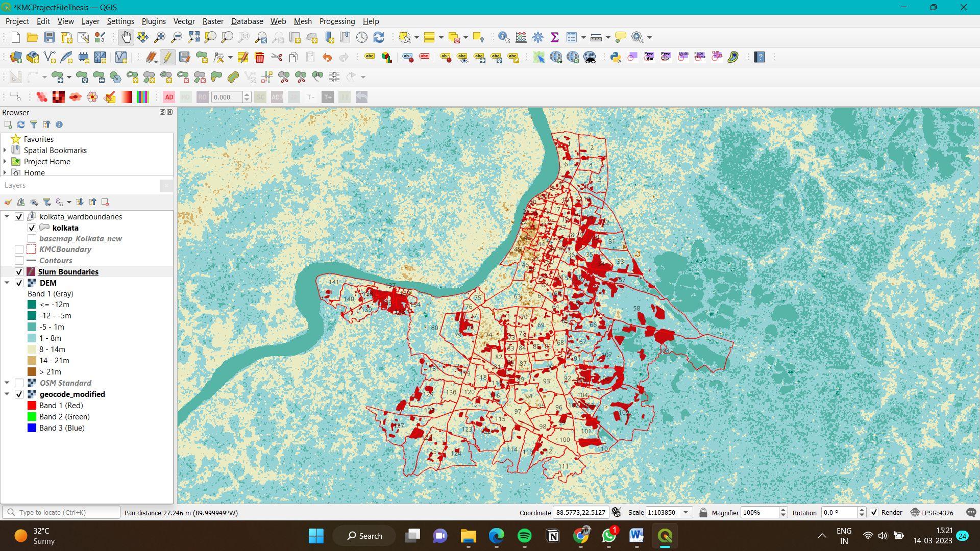Viewport: 980px width, 551px height.
Task: Open the Processing menu
Action: 337,21
